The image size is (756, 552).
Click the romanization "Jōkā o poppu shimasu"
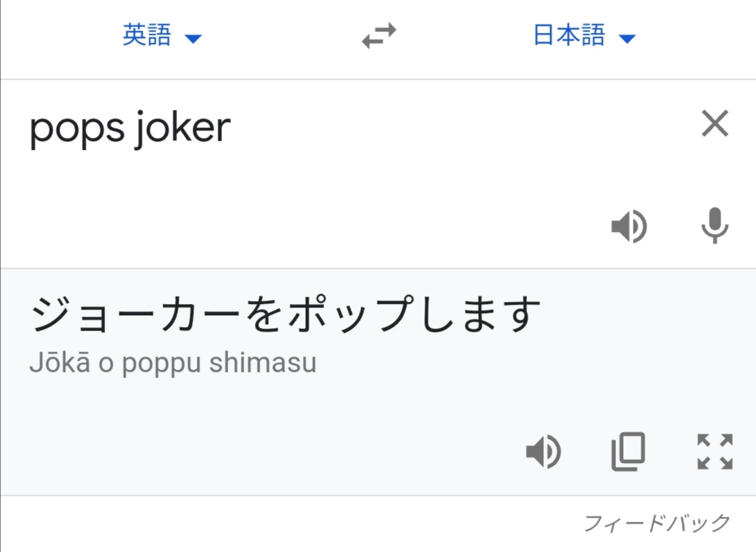pos(173,364)
